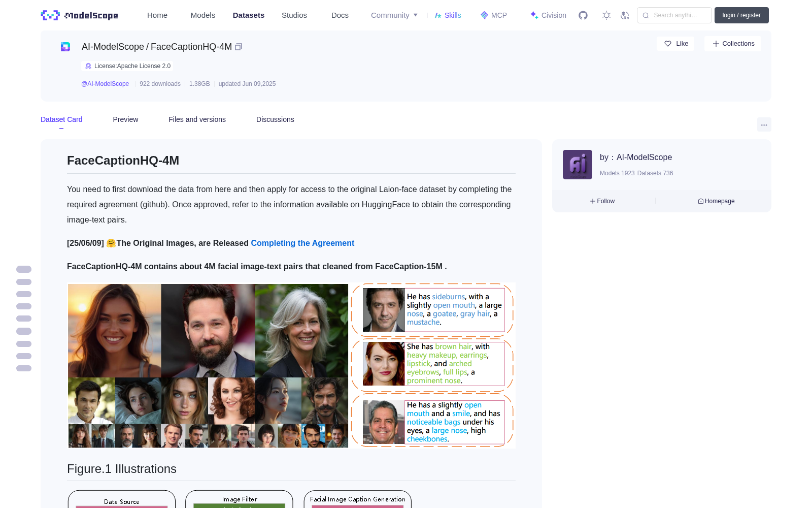The height and width of the screenshot is (508, 812).
Task: Open the Datasets menu item
Action: [249, 15]
